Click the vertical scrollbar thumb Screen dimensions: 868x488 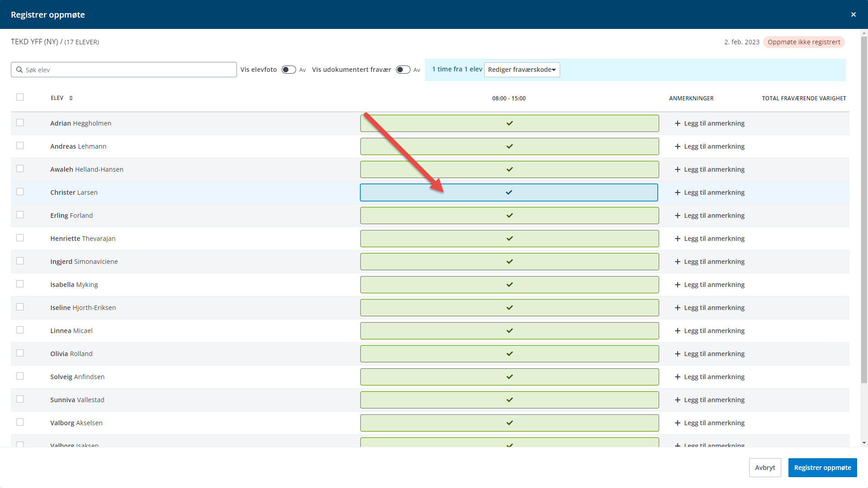[x=864, y=210]
